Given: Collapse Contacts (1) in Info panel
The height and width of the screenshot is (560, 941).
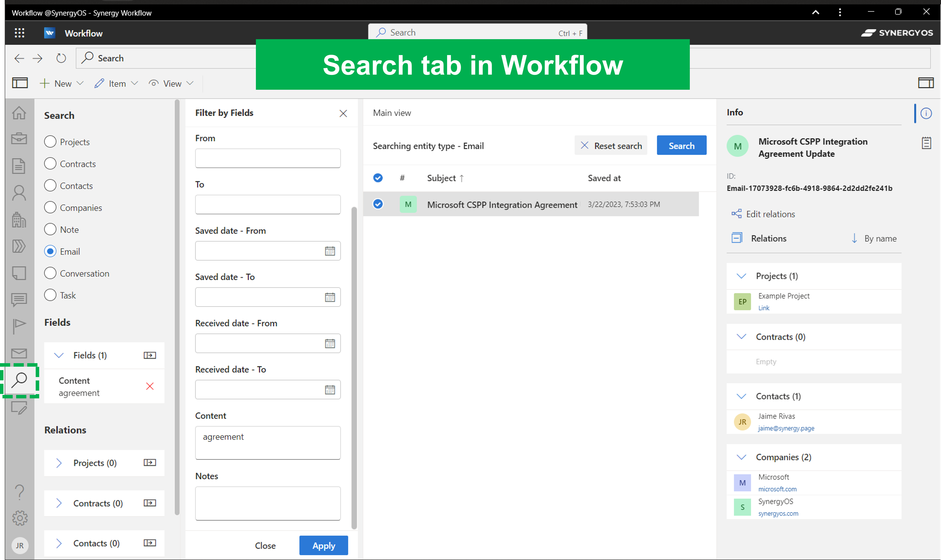Looking at the screenshot, I should pos(742,396).
